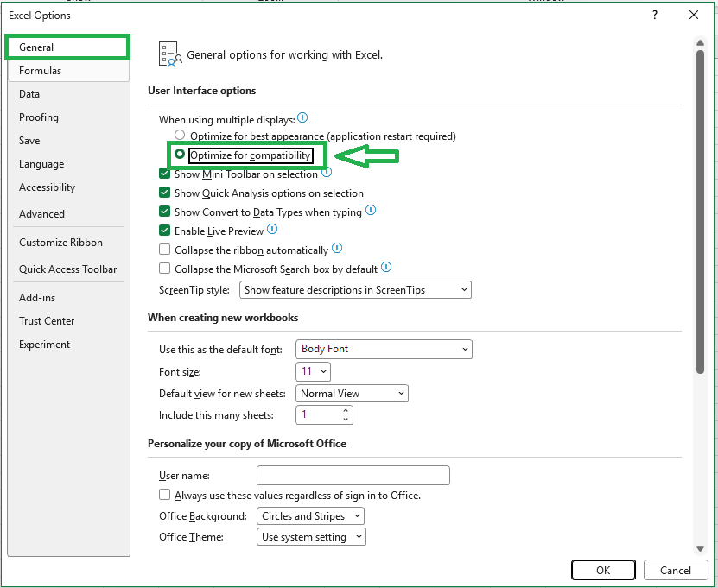The height and width of the screenshot is (588, 718).
Task: Click info icon next to Show Mini Toolbar
Action: pyautogui.click(x=327, y=173)
